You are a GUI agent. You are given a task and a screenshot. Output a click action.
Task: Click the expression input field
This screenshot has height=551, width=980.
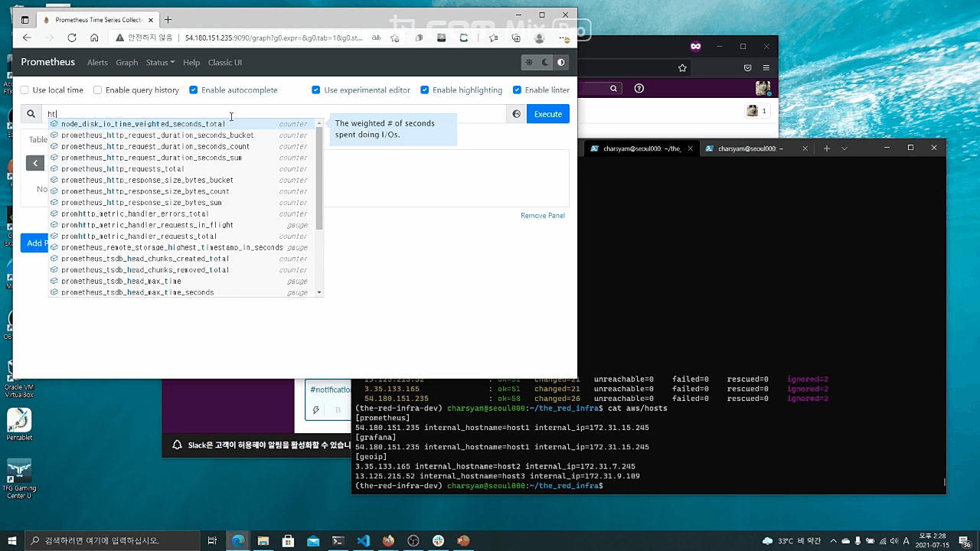tap(274, 114)
